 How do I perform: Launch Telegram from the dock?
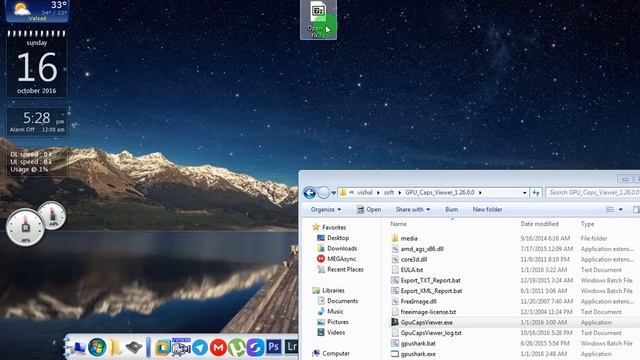point(200,347)
